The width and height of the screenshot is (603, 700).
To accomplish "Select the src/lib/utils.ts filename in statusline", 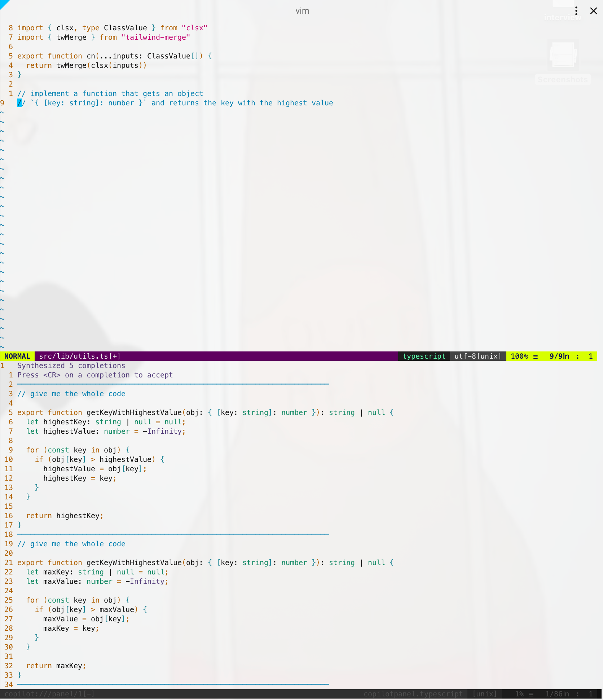I will 79,356.
